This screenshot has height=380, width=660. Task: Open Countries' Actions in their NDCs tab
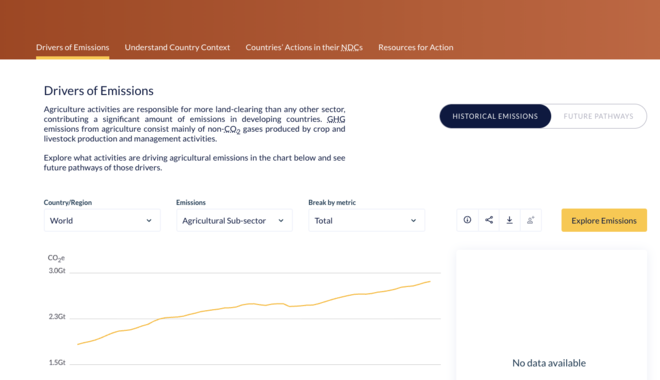click(304, 48)
